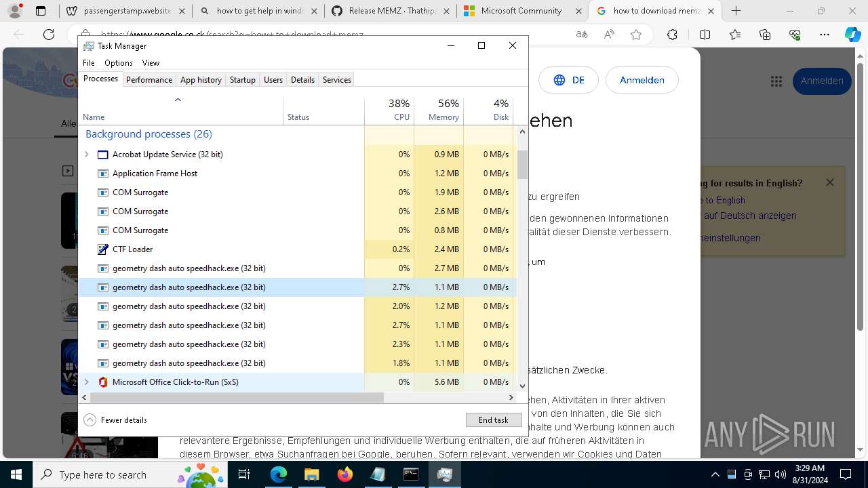The image size is (868, 488).
Task: Expand Microsoft Office Click-to-Run process
Action: point(86,382)
